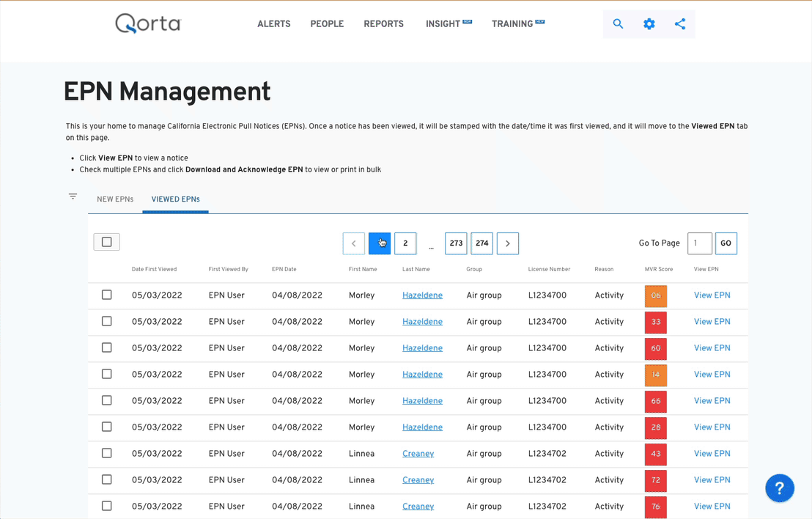Check the checkbox on the first Linnea row

click(106, 453)
